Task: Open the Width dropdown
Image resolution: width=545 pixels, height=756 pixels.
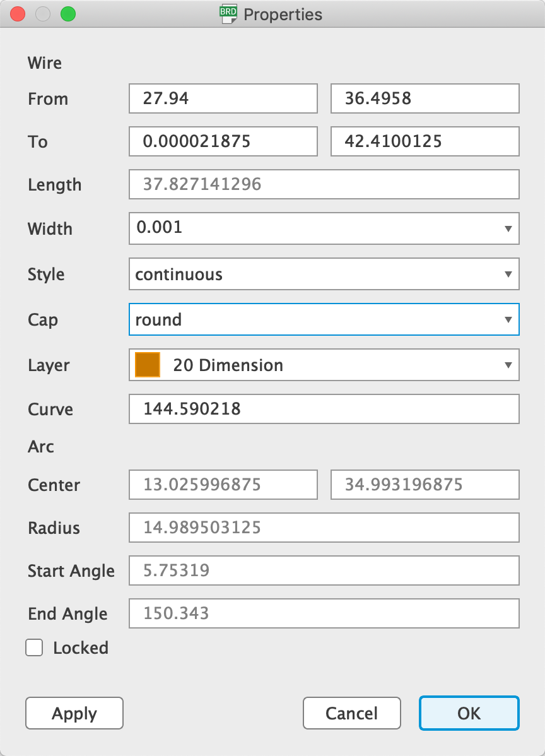Action: pyautogui.click(x=324, y=228)
